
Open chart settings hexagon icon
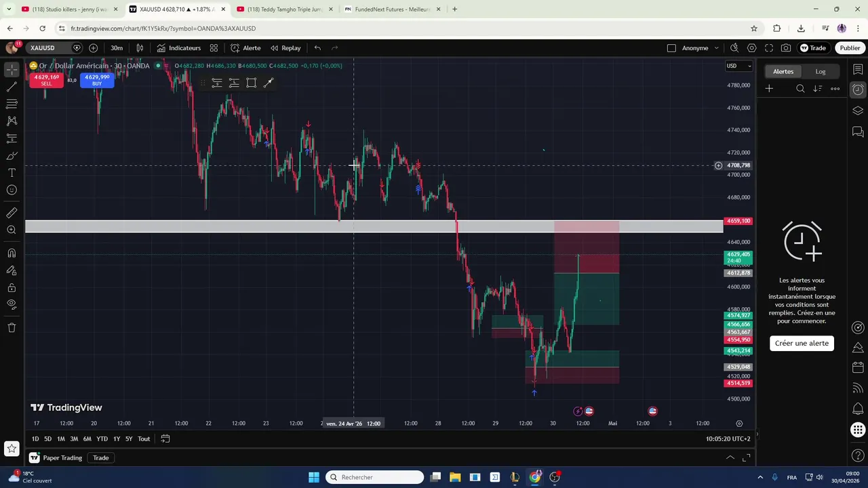click(x=751, y=48)
